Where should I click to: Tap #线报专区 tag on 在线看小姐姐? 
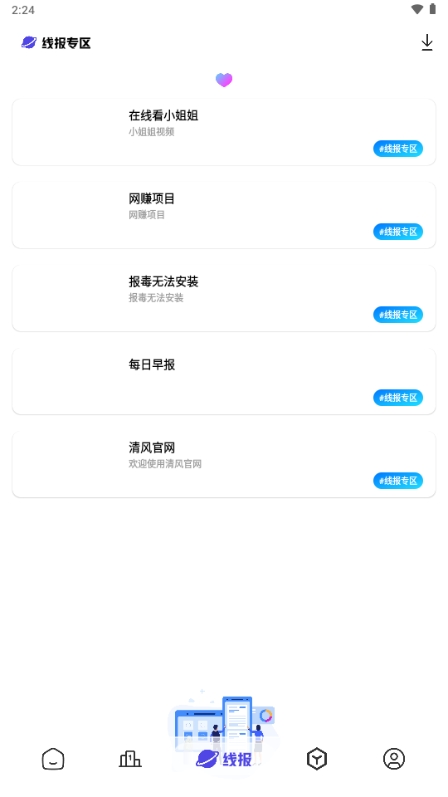(x=398, y=148)
